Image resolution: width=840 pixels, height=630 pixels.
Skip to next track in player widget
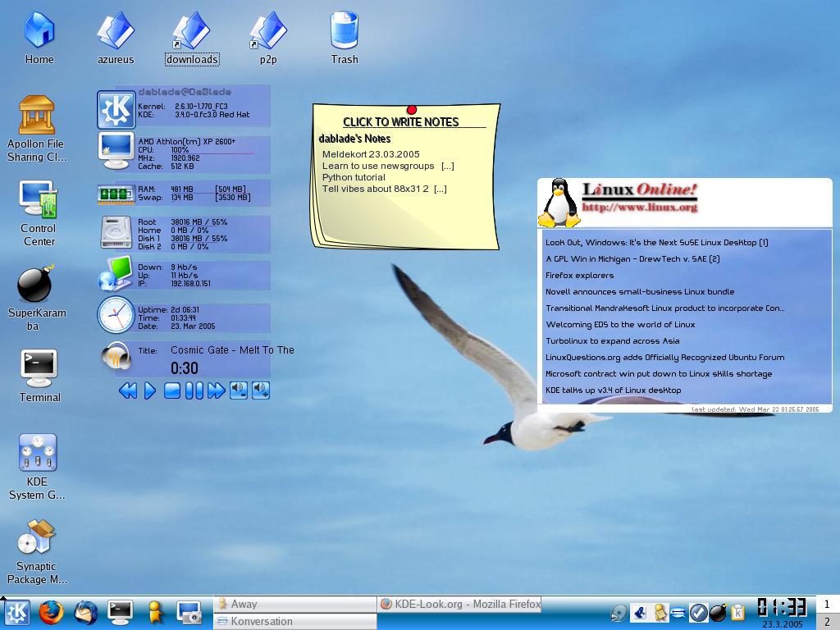(x=216, y=390)
